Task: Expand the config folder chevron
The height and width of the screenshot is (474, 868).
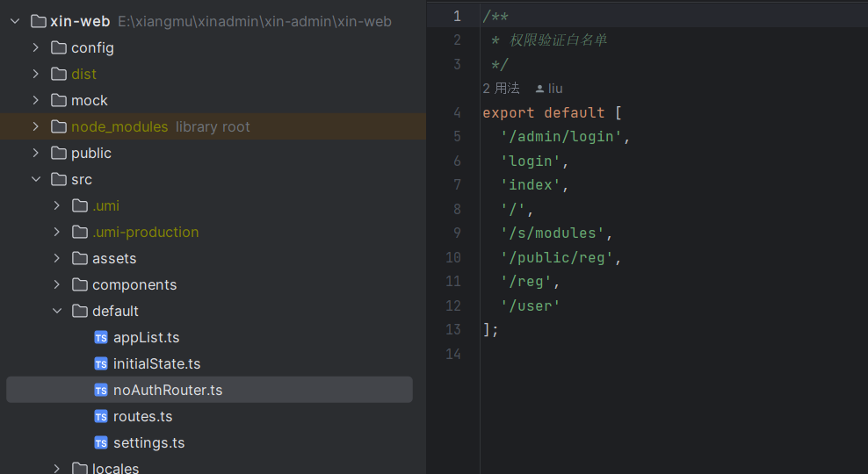Action: (36, 48)
